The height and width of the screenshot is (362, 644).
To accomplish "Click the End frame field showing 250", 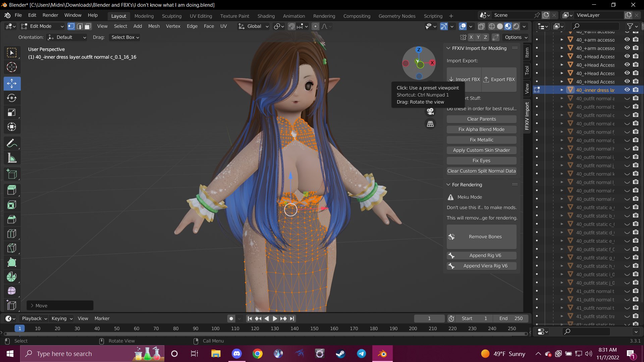I will [x=511, y=318].
